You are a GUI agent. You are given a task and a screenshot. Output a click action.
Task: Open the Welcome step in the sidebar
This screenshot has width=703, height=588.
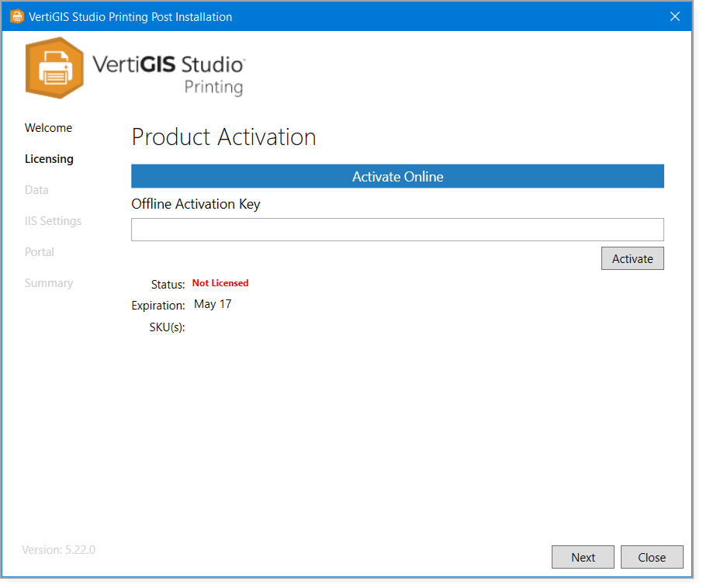point(48,127)
